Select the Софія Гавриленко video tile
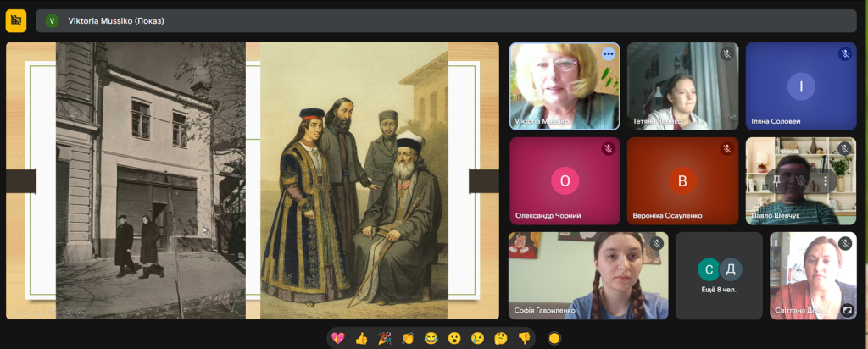The height and width of the screenshot is (349, 868). click(588, 276)
